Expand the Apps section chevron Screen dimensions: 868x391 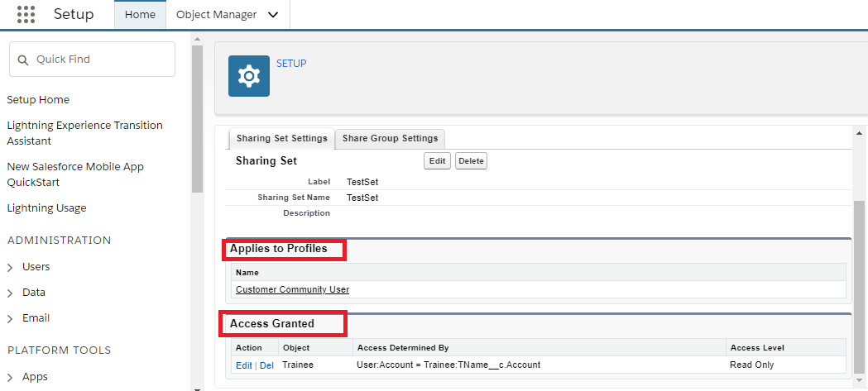click(x=11, y=378)
